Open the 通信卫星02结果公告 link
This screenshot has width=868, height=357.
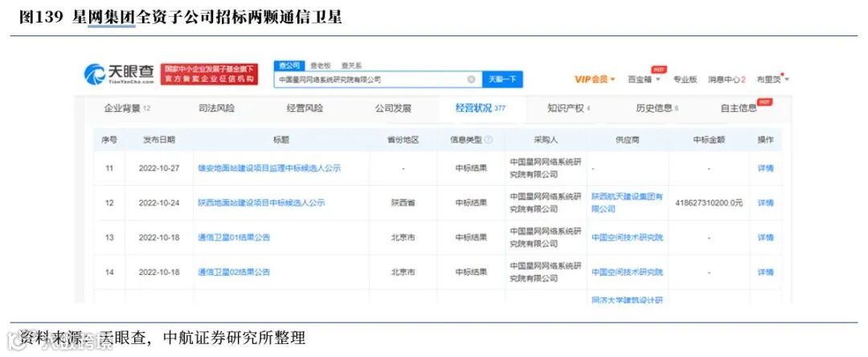click(234, 273)
